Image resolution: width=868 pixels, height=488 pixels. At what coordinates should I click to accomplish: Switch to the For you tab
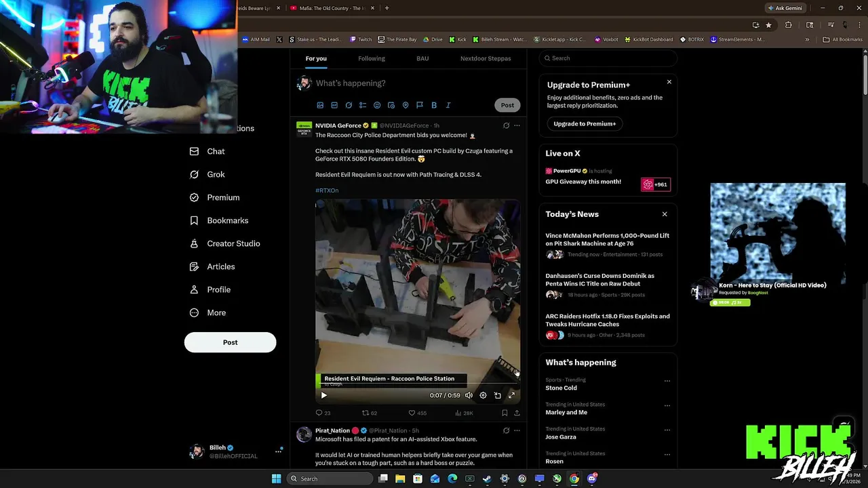point(315,58)
